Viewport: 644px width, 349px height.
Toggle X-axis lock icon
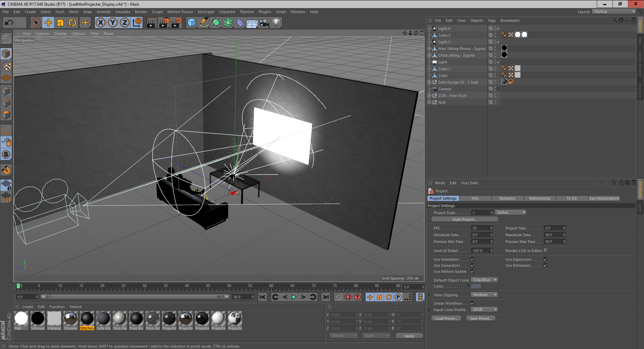point(100,23)
